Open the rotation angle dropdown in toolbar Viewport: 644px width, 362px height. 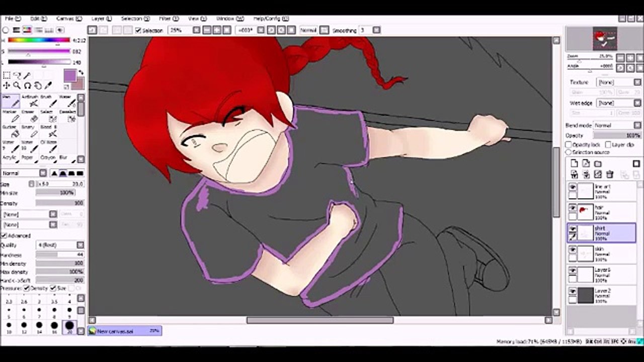point(261,30)
